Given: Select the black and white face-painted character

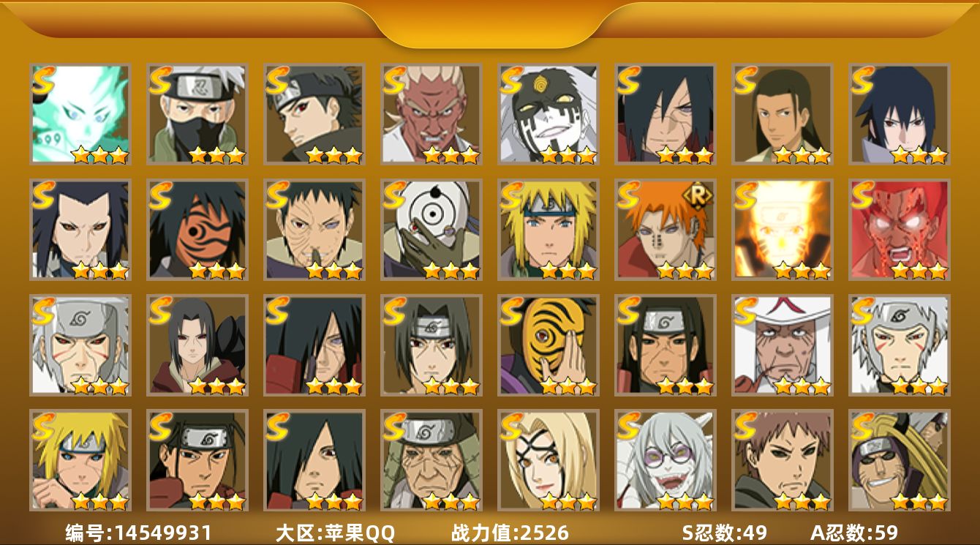Looking at the screenshot, I should (548, 114).
